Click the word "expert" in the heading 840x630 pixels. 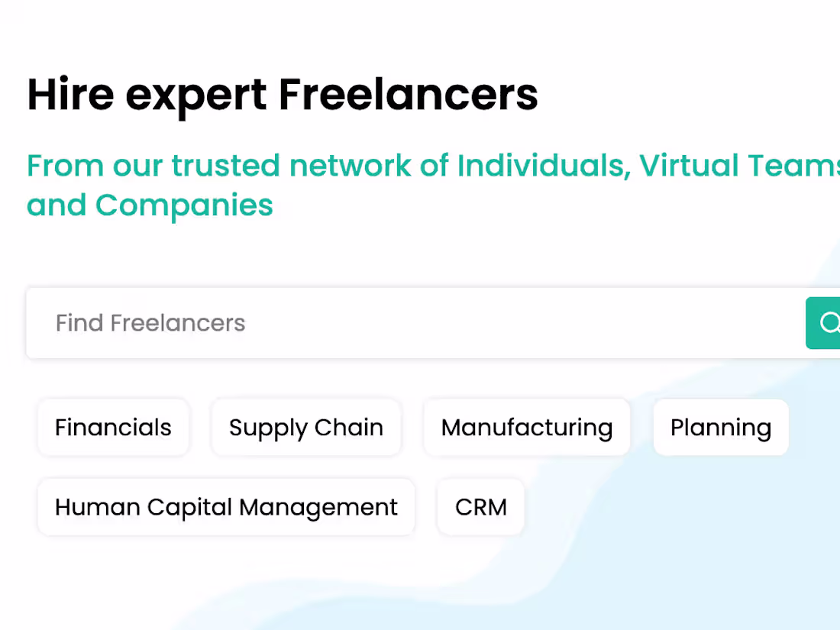(196, 96)
